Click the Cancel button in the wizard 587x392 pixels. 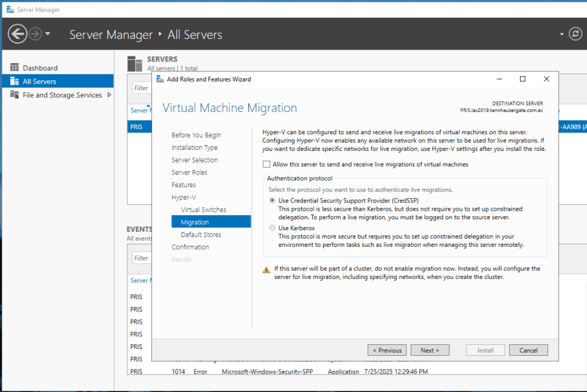(528, 350)
